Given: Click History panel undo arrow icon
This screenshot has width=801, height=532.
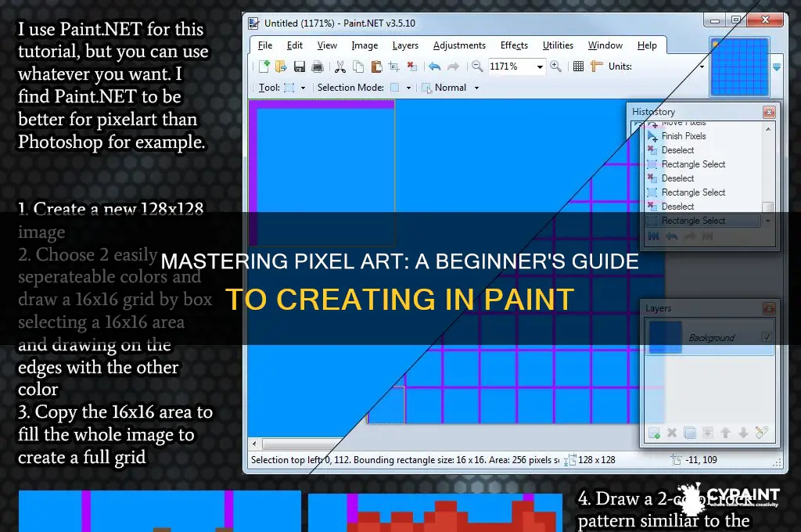Looking at the screenshot, I should click(x=671, y=236).
